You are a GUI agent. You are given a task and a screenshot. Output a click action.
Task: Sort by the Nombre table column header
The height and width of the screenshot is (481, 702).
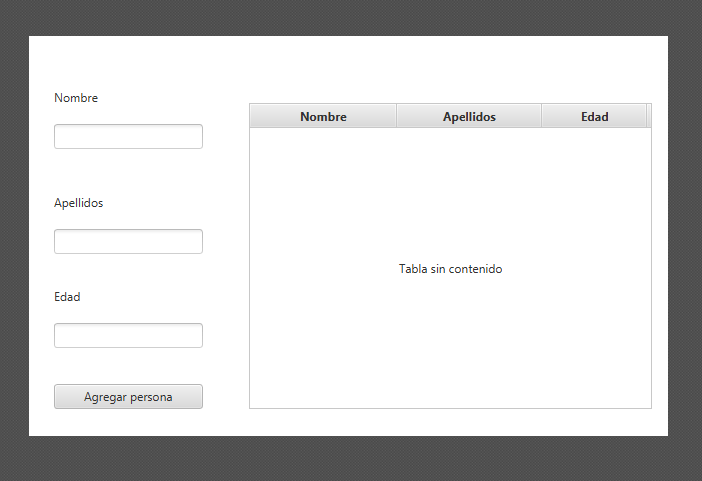[x=323, y=117]
